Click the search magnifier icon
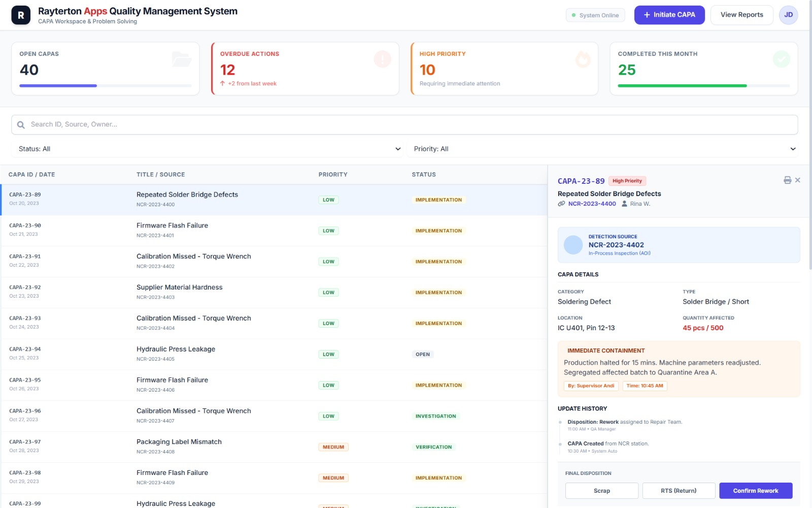This screenshot has height=508, width=812. pos(21,124)
